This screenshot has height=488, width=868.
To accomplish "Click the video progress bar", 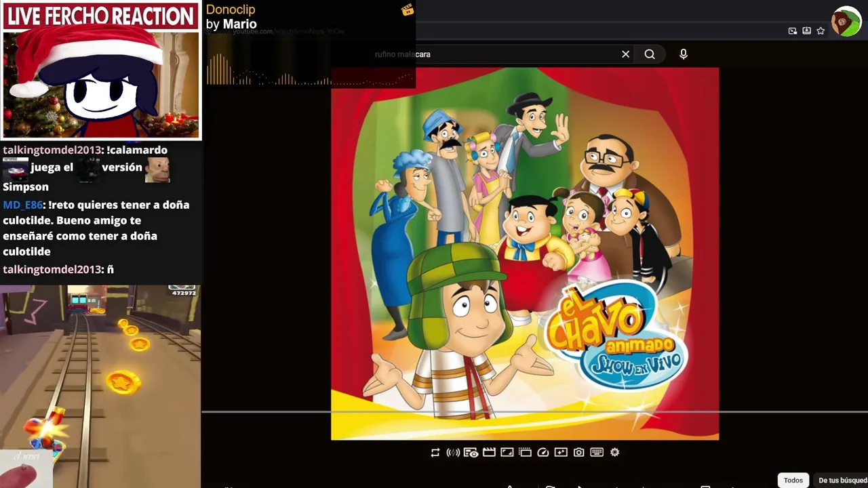I will point(534,411).
